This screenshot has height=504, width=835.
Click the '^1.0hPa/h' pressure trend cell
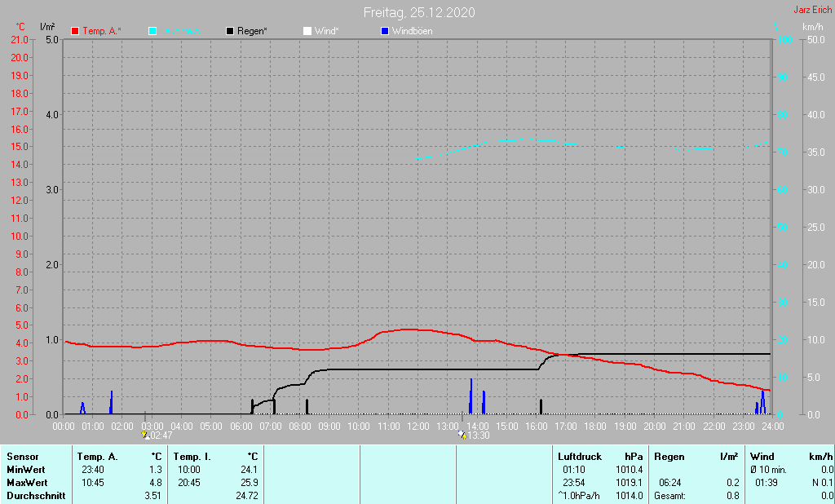coord(579,496)
